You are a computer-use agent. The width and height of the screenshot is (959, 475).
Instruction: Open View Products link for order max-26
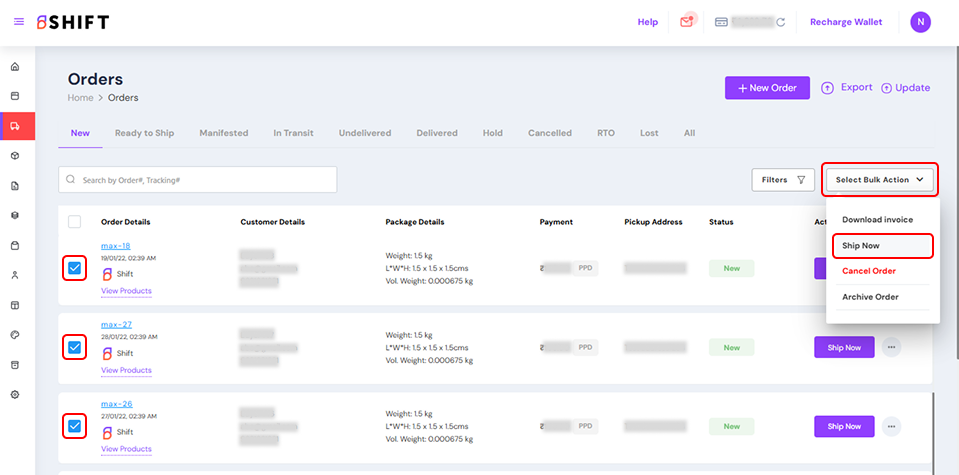coord(126,449)
